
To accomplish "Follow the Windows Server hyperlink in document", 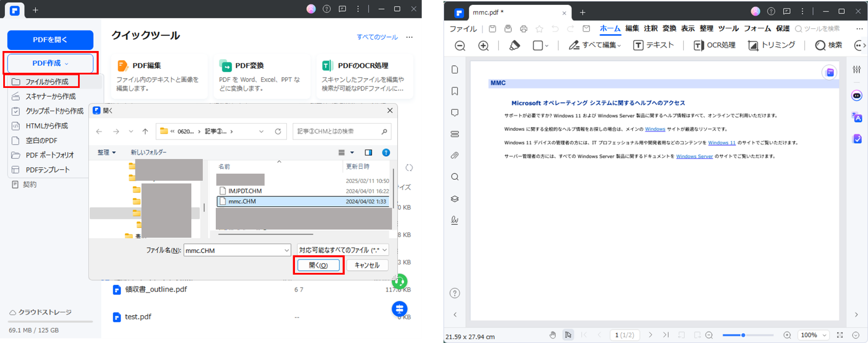I will click(x=695, y=156).
